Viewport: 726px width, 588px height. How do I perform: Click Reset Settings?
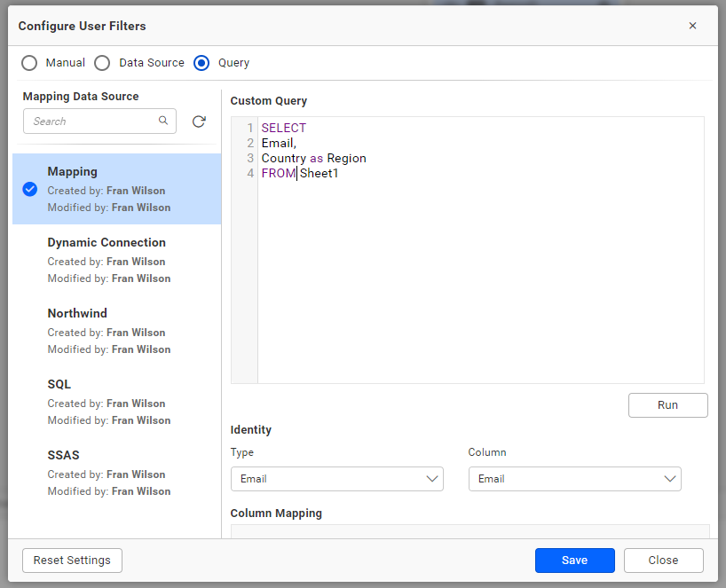(x=72, y=560)
